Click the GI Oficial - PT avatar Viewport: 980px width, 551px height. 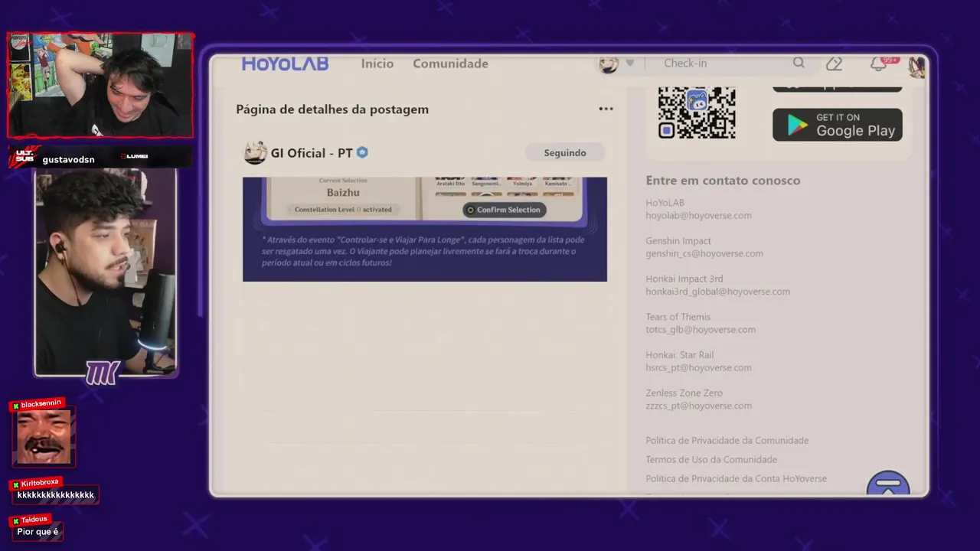coord(255,152)
